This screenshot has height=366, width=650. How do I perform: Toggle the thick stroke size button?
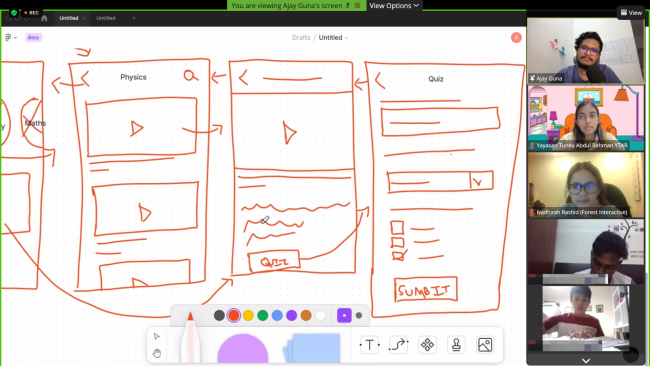[344, 315]
